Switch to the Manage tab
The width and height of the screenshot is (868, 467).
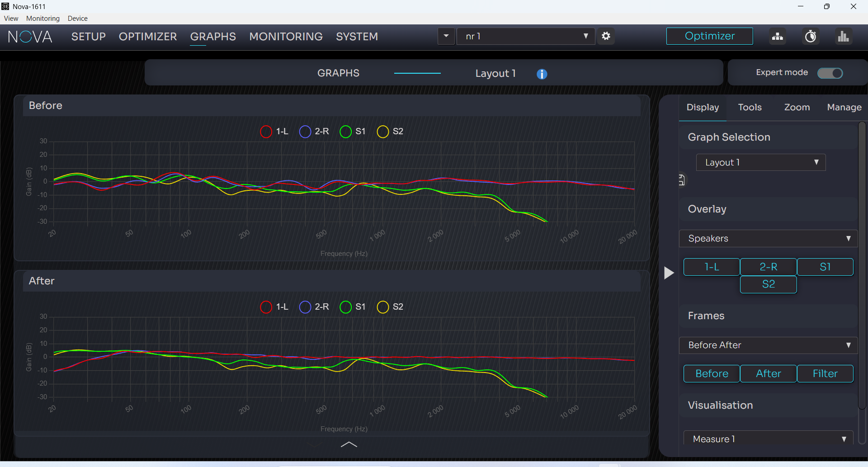point(844,108)
